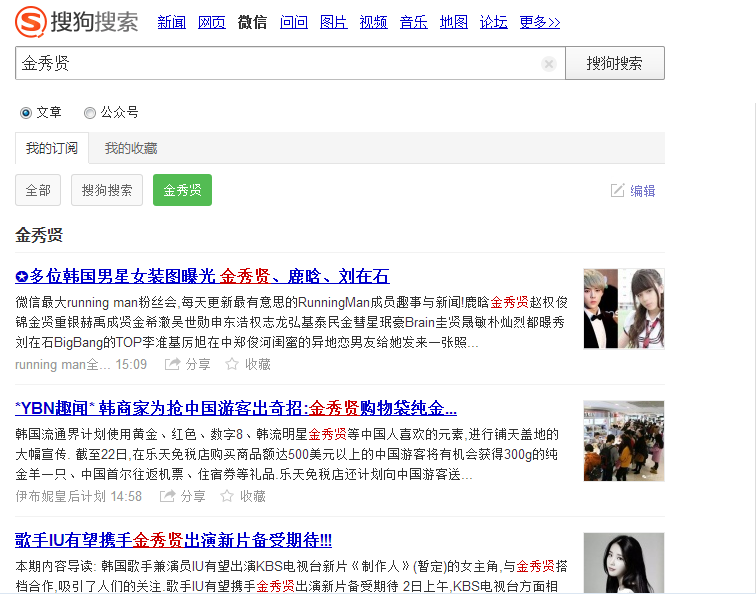This screenshot has height=594, width=756.
Task: Click the edit pencil icon beside 编辑
Action: pyautogui.click(x=618, y=190)
